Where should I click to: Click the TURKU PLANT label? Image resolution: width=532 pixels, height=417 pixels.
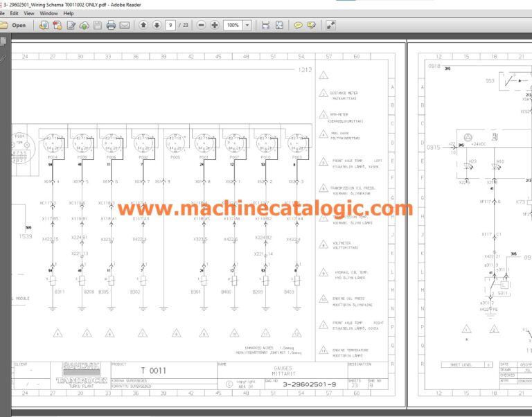click(82, 386)
